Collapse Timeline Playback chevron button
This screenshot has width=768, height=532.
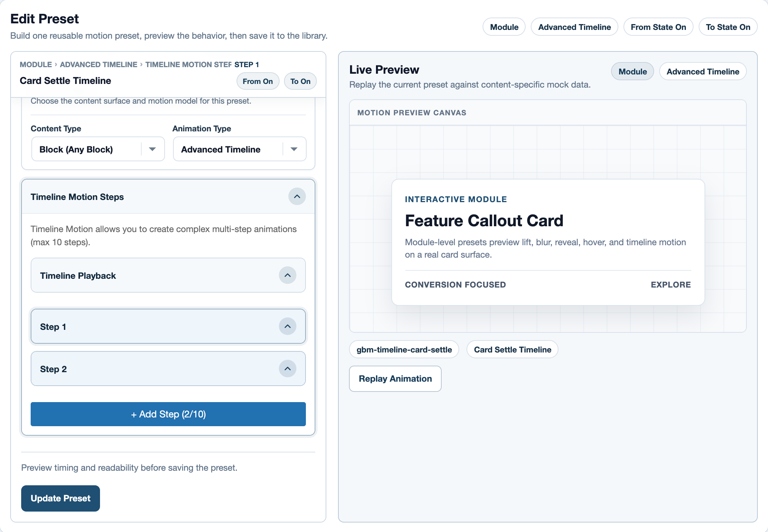pyautogui.click(x=288, y=275)
